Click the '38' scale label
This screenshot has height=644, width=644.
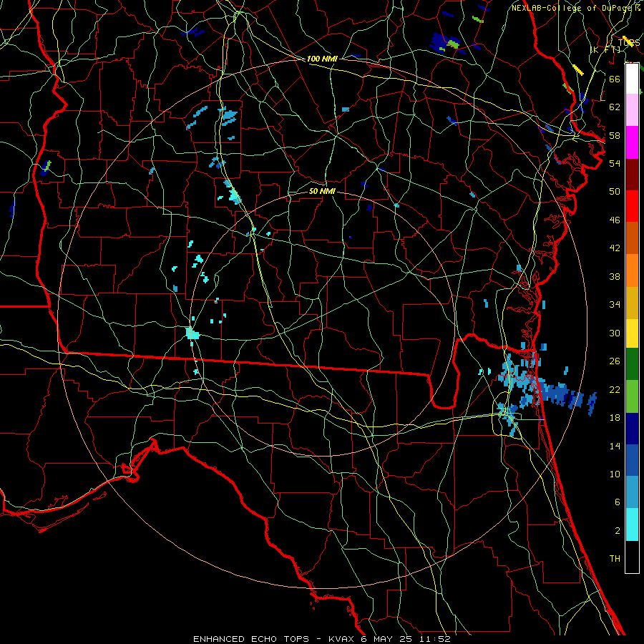(615, 276)
